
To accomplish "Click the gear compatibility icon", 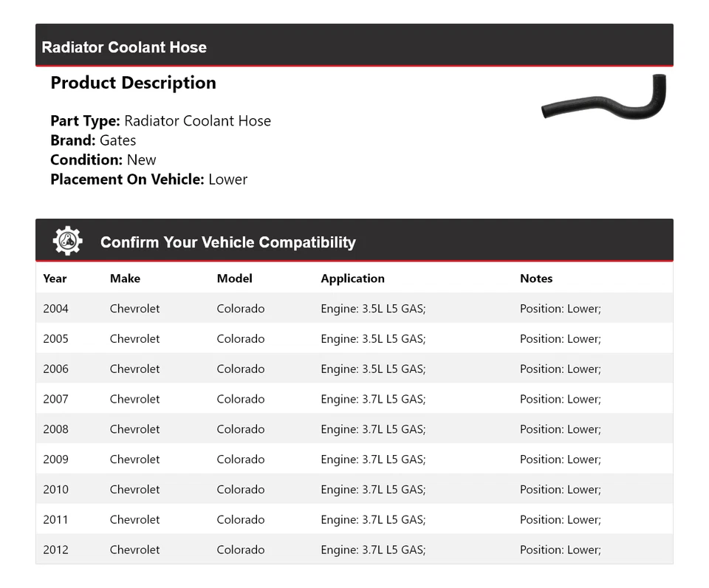I will tap(67, 242).
